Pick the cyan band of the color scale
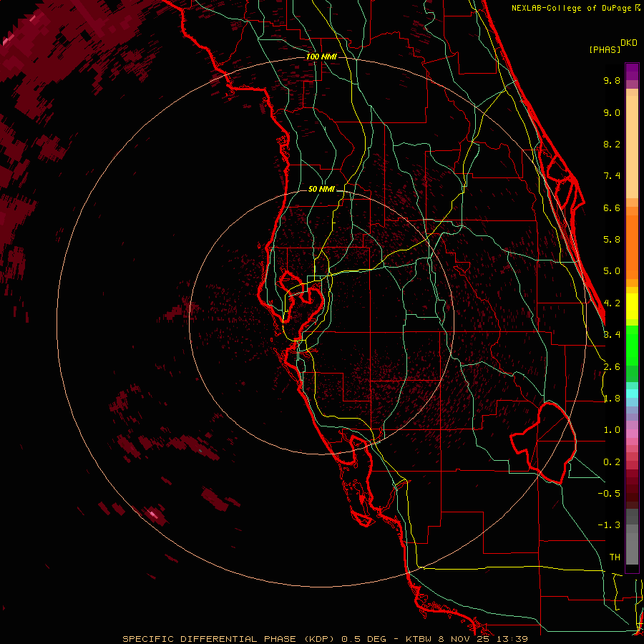This screenshot has height=644, width=644. coord(632,393)
